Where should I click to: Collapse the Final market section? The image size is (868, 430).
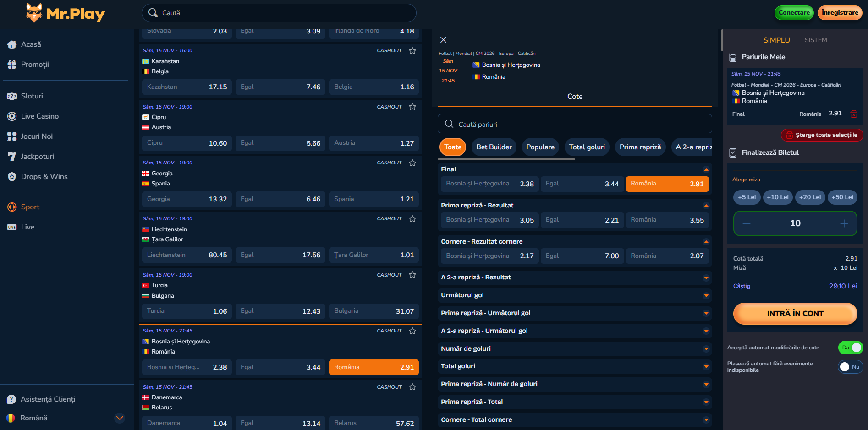(706, 169)
